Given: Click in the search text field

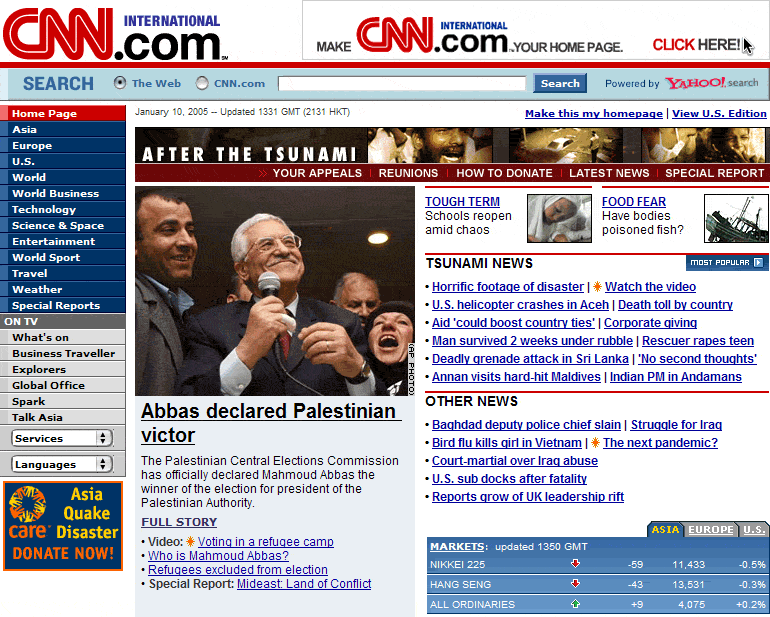Looking at the screenshot, I should [x=402, y=83].
